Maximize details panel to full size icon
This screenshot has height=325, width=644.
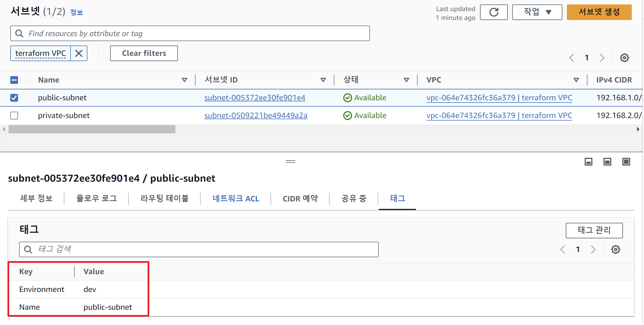point(626,162)
